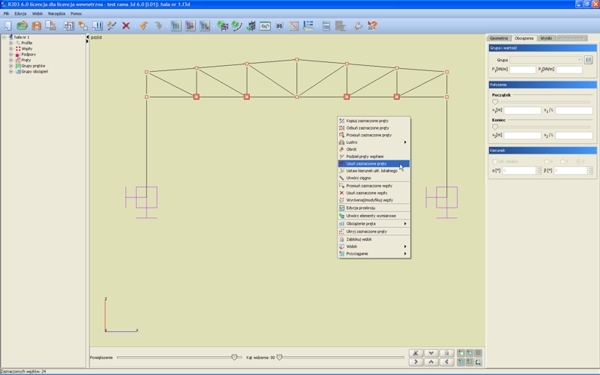Click the P1 load value input field
Image resolution: width=600 pixels, height=375 pixels.
(522, 70)
